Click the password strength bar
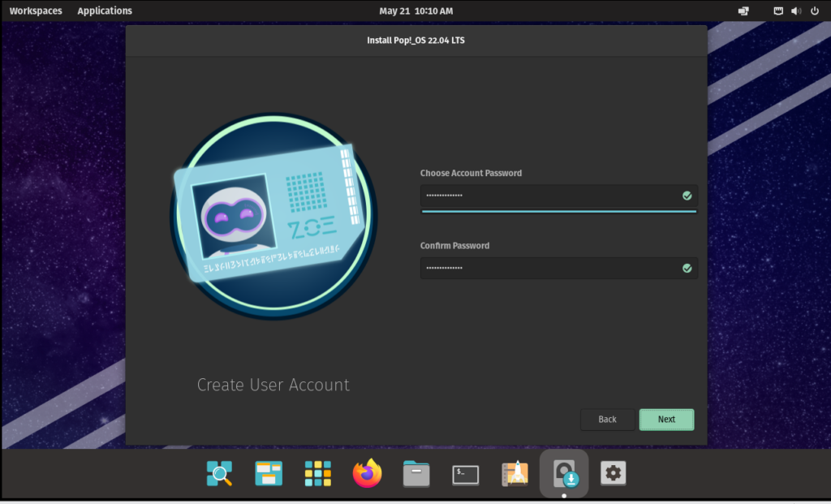Viewport: 831px width, 504px height. [x=558, y=212]
